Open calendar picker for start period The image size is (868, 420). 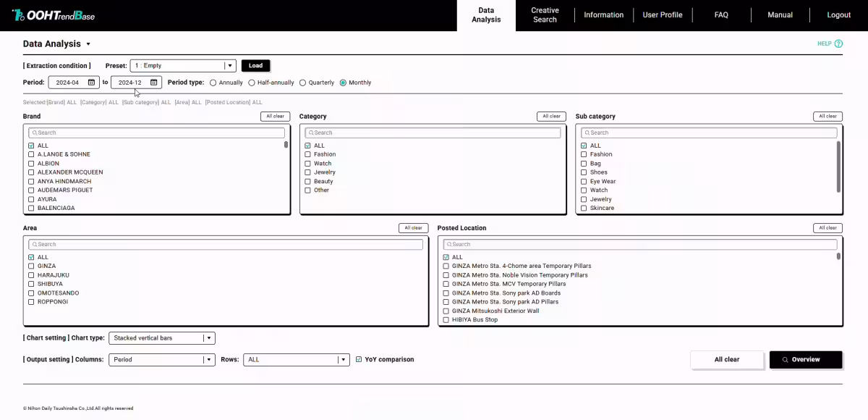91,83
